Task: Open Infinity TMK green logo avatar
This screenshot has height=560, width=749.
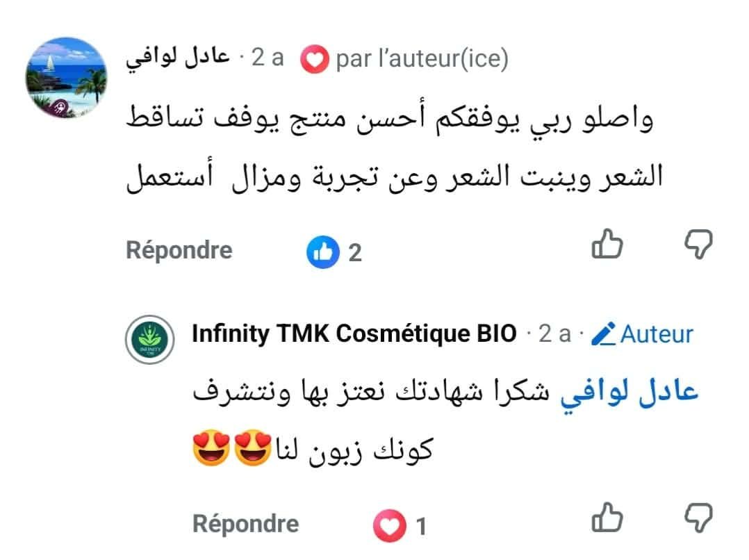Action: [149, 340]
